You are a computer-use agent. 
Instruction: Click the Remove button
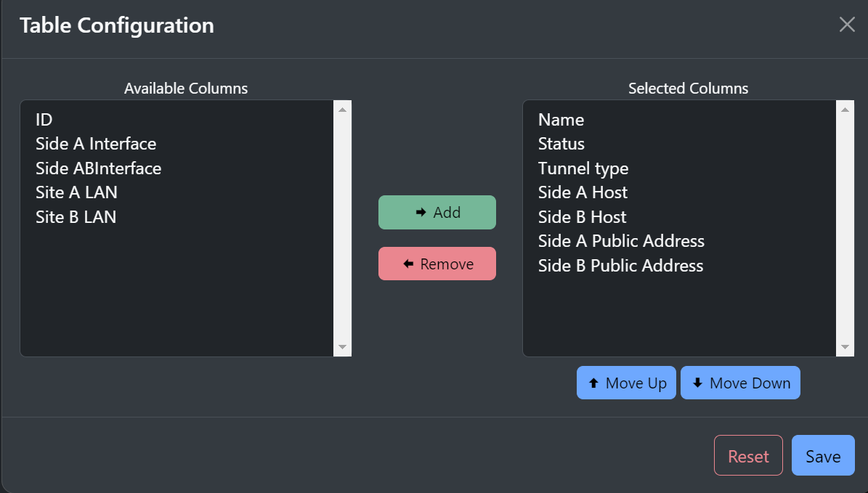click(x=437, y=264)
